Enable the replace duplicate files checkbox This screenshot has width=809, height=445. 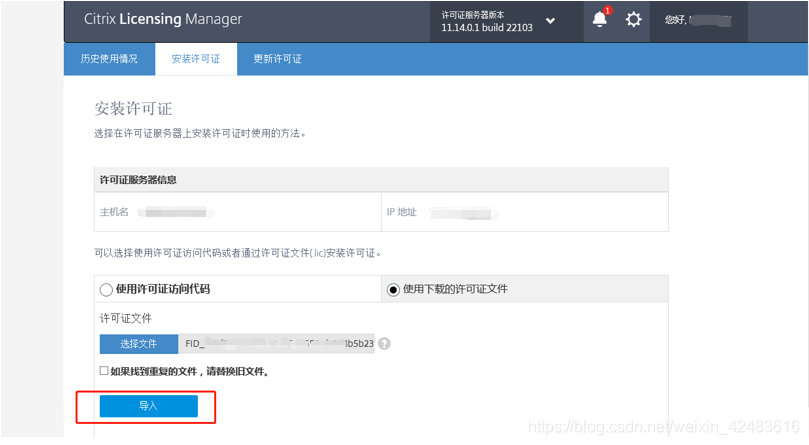point(104,371)
